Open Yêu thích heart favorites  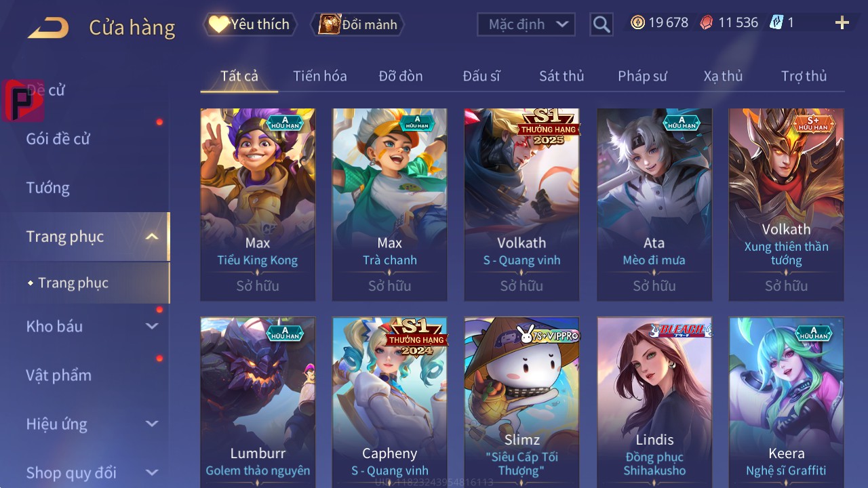250,24
